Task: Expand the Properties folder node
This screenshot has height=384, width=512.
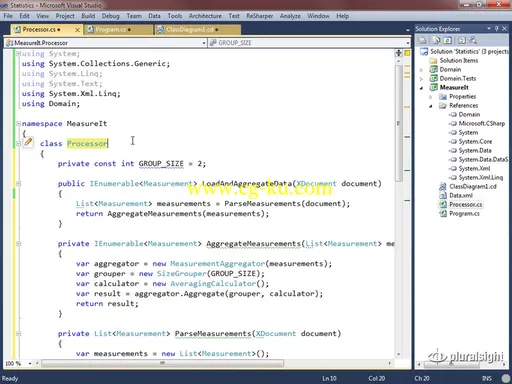Action: pos(431,97)
